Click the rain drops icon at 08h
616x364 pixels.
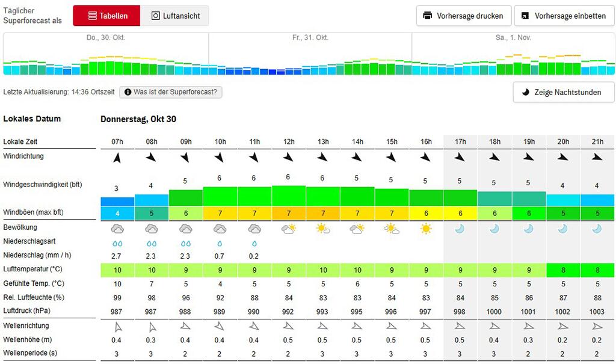(x=151, y=244)
